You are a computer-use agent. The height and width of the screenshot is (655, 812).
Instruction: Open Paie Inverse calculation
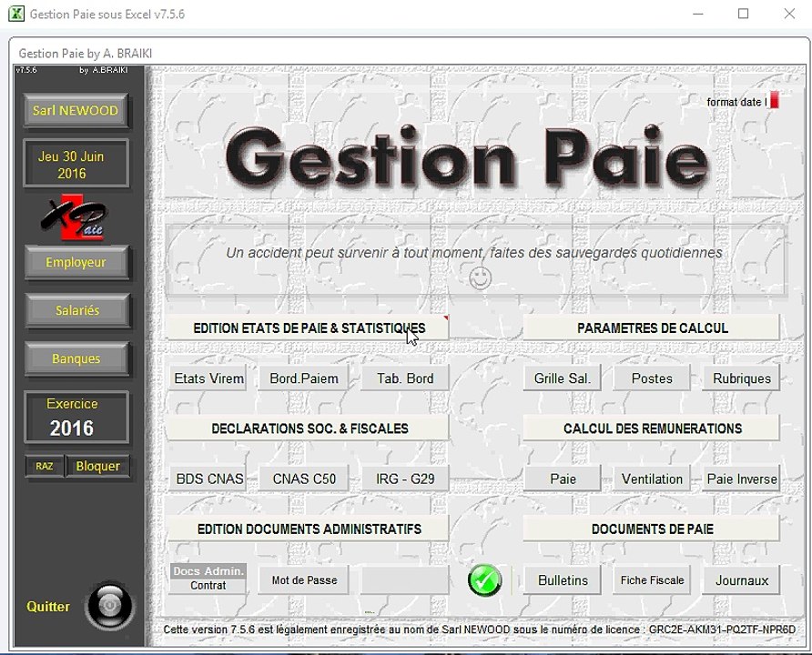click(742, 479)
